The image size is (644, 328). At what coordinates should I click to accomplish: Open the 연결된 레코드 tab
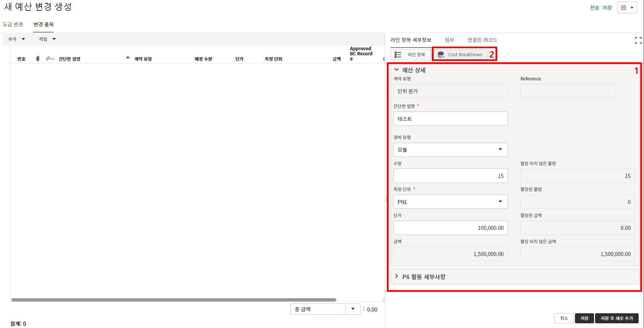coord(482,40)
